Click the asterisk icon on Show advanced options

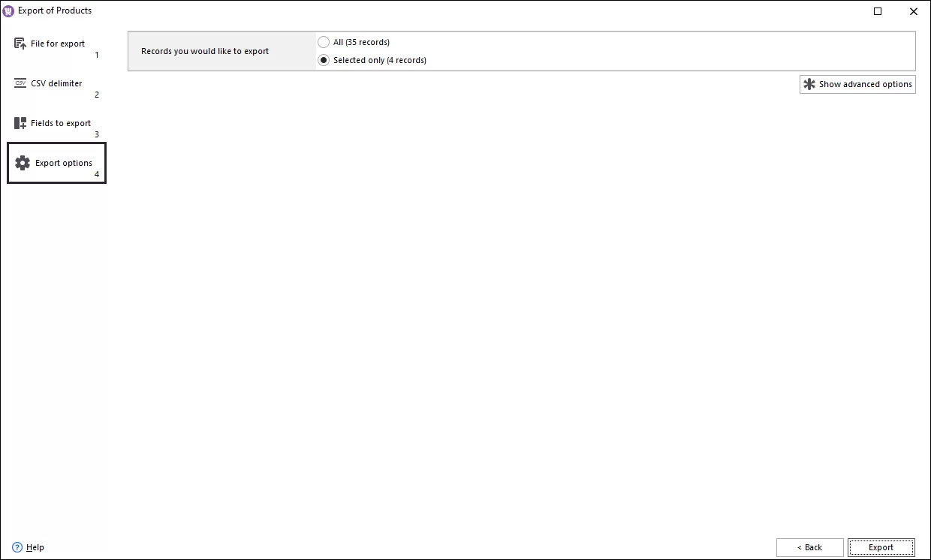click(809, 84)
